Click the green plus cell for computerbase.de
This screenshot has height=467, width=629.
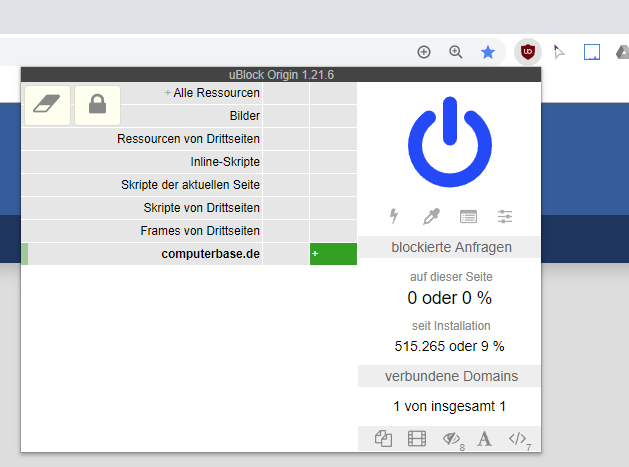click(333, 254)
